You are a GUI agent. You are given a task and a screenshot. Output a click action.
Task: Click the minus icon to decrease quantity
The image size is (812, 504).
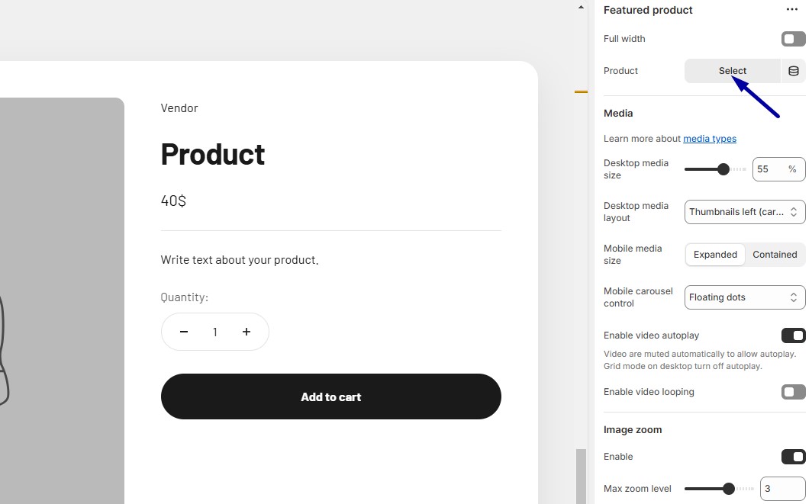(184, 332)
